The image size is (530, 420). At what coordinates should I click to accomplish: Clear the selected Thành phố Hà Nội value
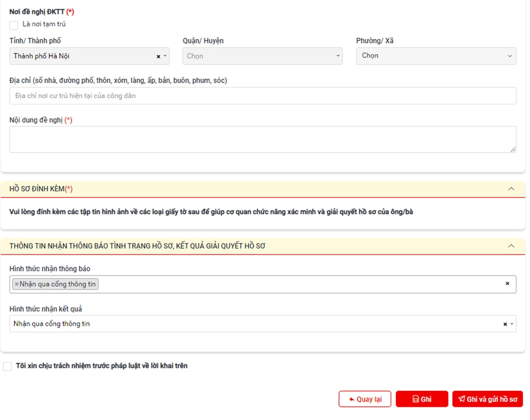pyautogui.click(x=158, y=56)
